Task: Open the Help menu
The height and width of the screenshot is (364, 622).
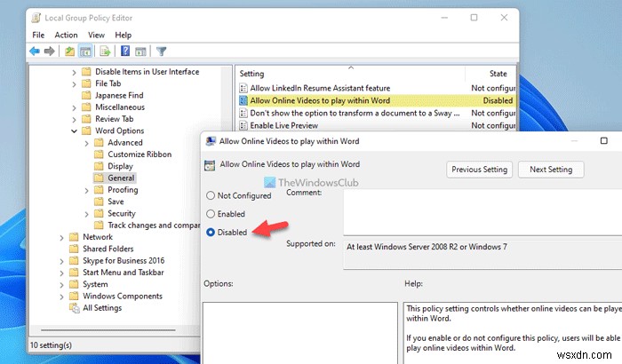Action: pyautogui.click(x=123, y=35)
